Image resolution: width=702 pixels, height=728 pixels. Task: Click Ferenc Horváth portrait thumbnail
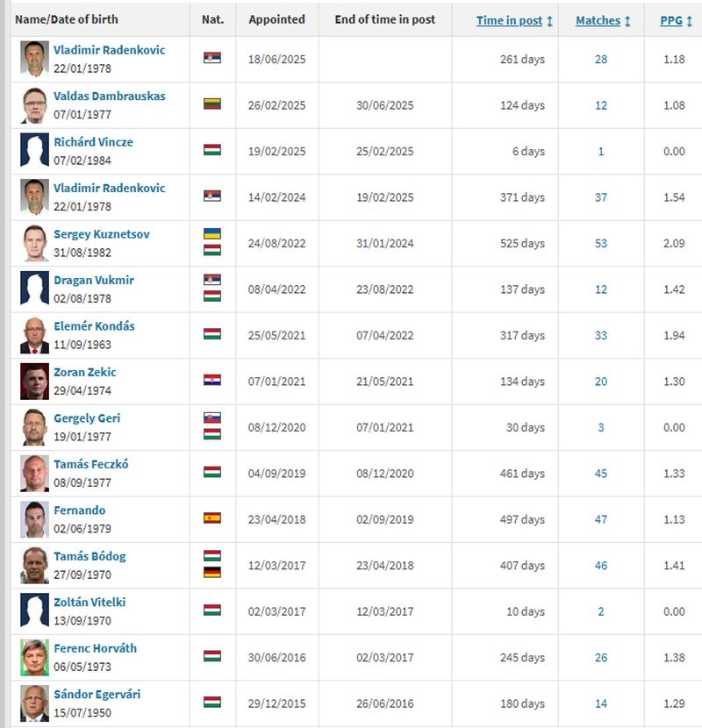click(x=35, y=657)
